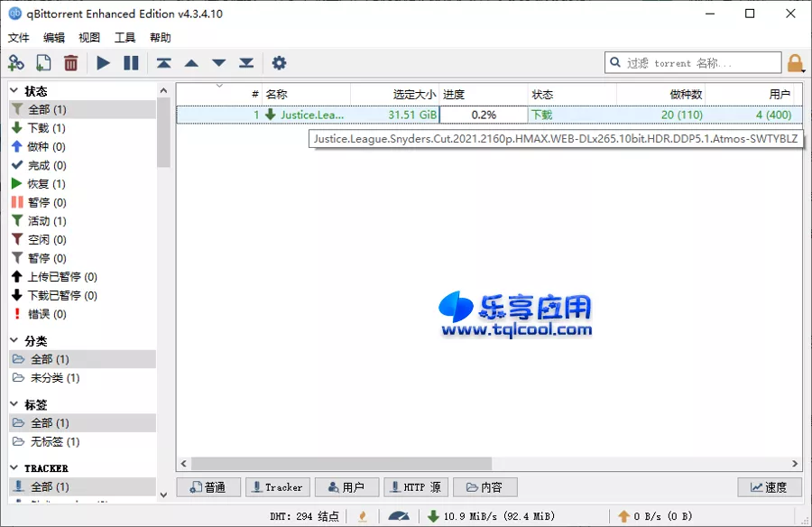Move torrent to top of queue
This screenshot has height=527, width=812.
pyautogui.click(x=163, y=62)
